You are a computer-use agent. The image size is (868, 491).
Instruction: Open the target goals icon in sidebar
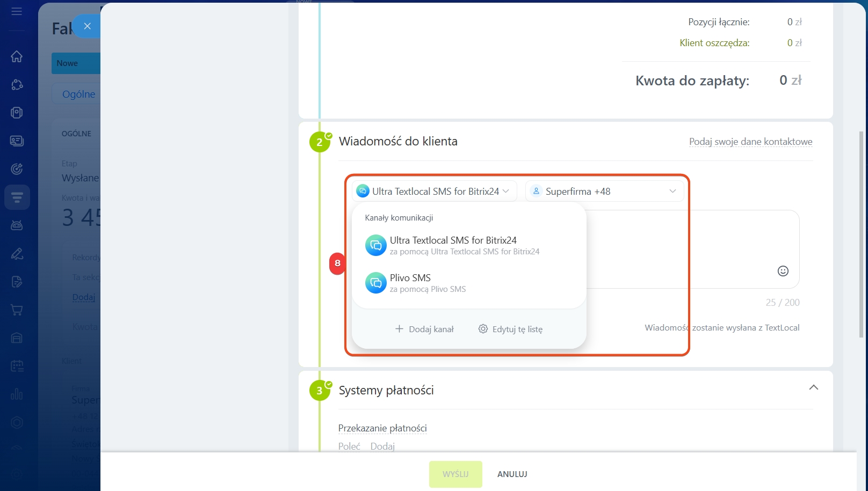coord(17,169)
